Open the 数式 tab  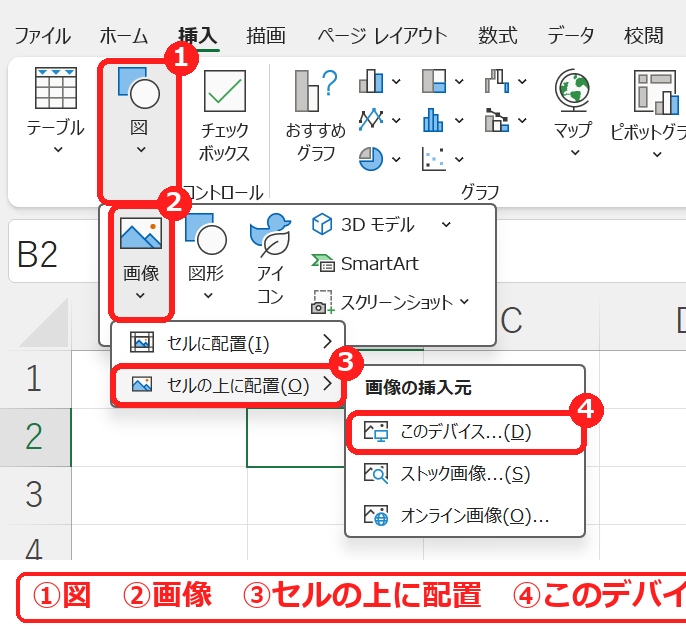pyautogui.click(x=498, y=36)
